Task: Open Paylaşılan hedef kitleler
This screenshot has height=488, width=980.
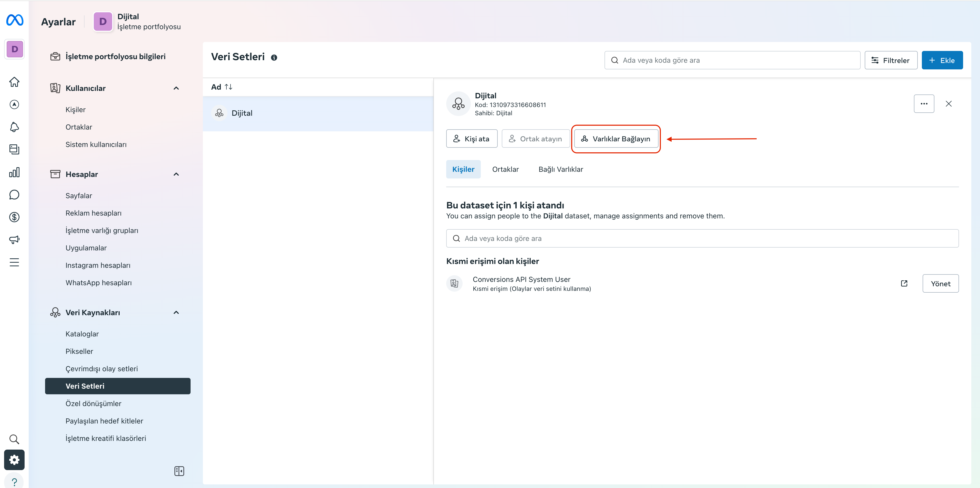Action: (104, 421)
